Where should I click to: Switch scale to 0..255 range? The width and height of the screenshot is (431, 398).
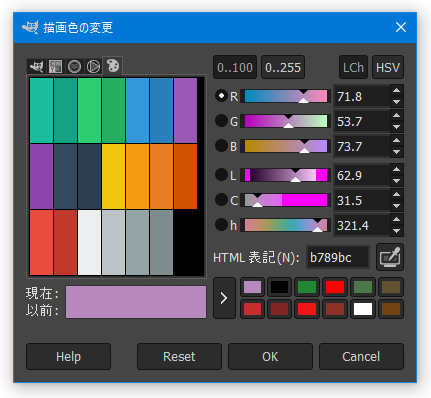(x=283, y=67)
